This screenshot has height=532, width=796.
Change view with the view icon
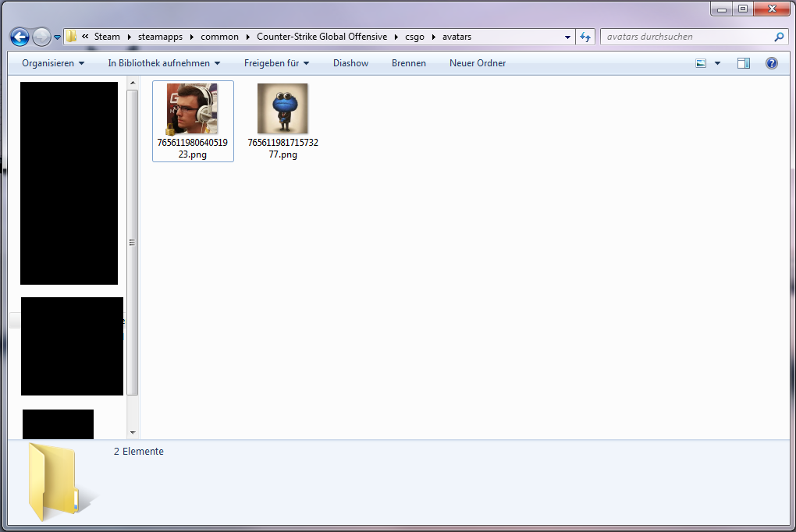701,63
